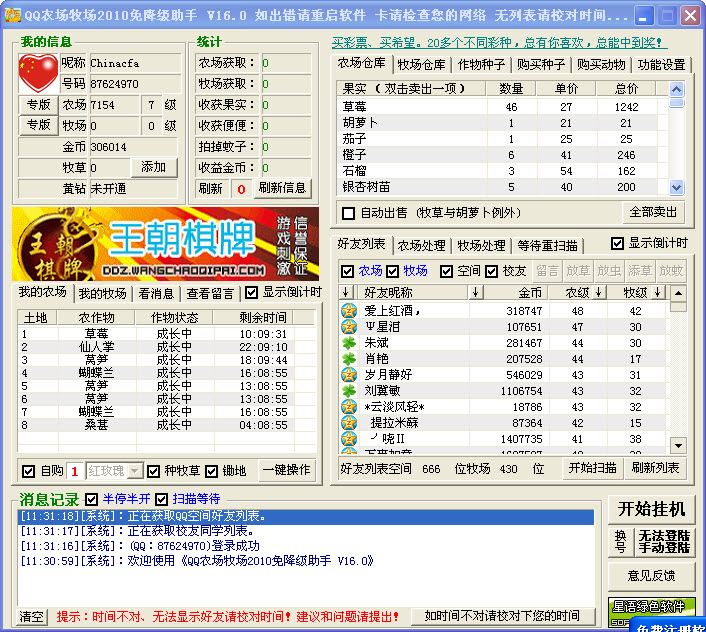706x632 pixels.
Task: Toggle the 校友 filter checkbox
Action: [491, 271]
